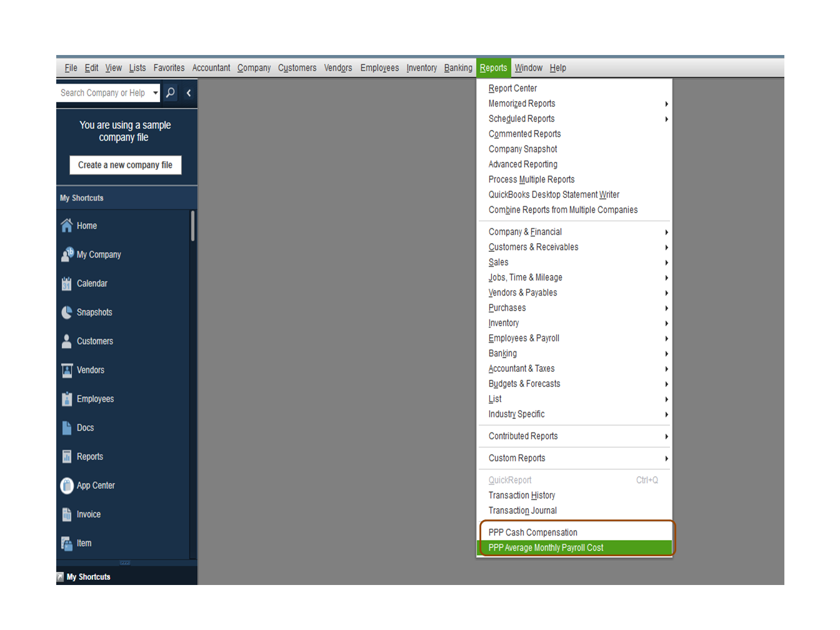Collapse the left icon bar with arrow
The image size is (840, 630).
click(188, 92)
